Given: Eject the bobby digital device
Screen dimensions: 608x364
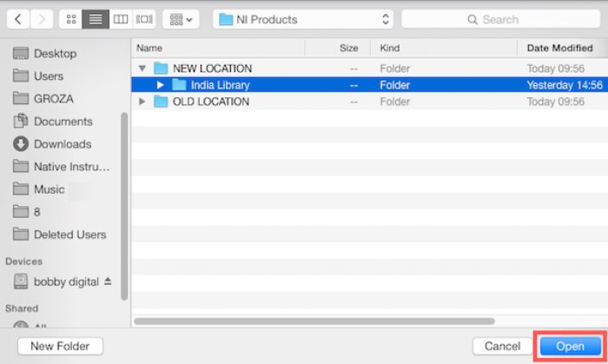Looking at the screenshot, I should [108, 281].
